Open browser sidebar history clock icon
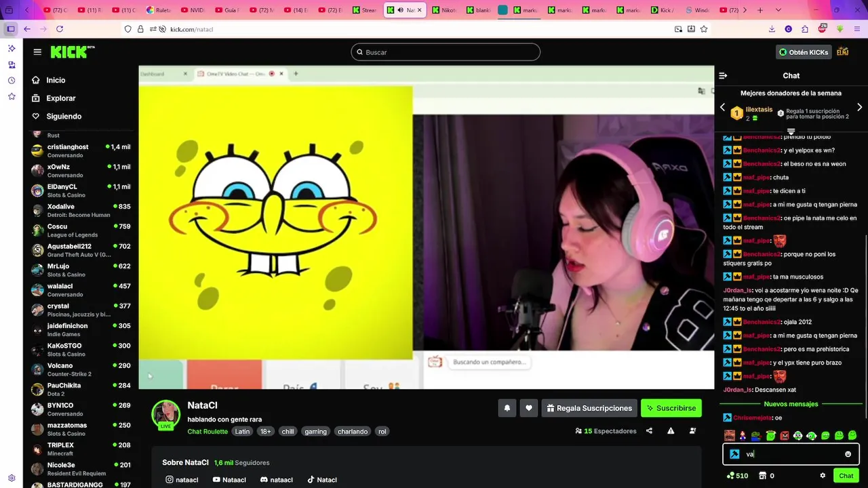Viewport: 868px width, 488px height. coord(12,81)
